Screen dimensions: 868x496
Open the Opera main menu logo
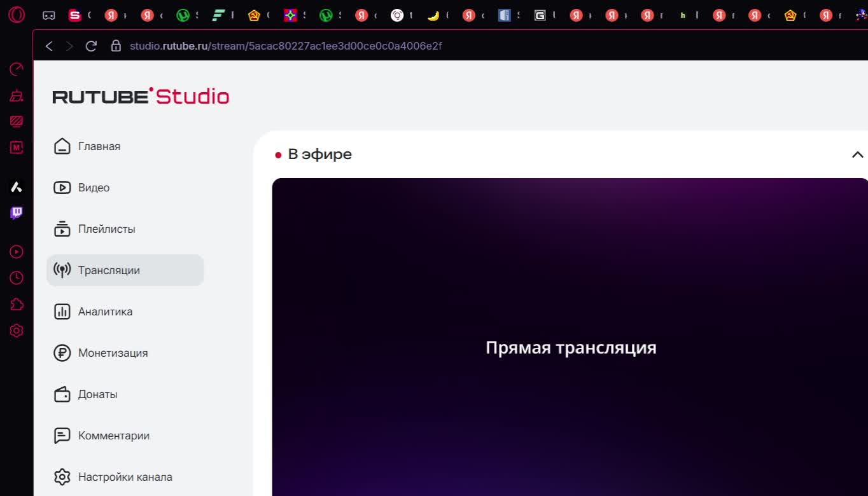pos(17,15)
